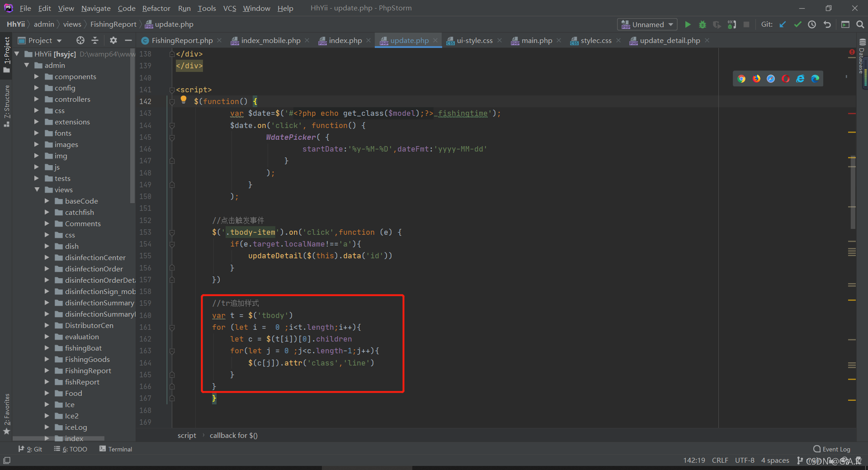Open preview in Chrome browser icon
This screenshot has height=470, width=868.
tap(741, 79)
